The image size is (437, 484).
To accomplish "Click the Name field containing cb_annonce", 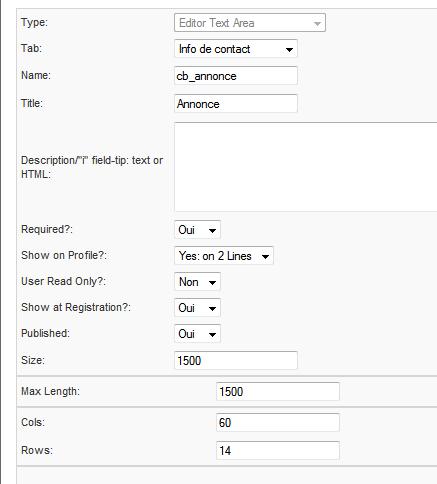I will (x=236, y=76).
